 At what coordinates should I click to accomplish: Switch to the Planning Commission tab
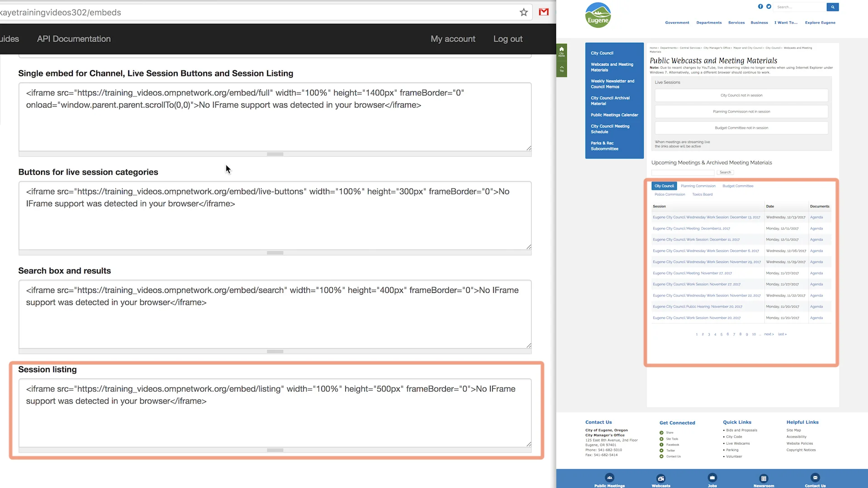tap(698, 186)
